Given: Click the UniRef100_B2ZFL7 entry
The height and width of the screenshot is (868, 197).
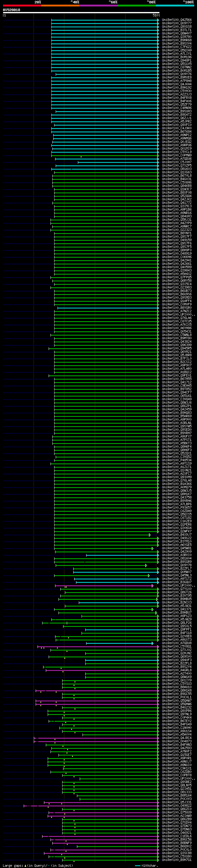Looking at the screenshot, I should [x=176, y=568].
